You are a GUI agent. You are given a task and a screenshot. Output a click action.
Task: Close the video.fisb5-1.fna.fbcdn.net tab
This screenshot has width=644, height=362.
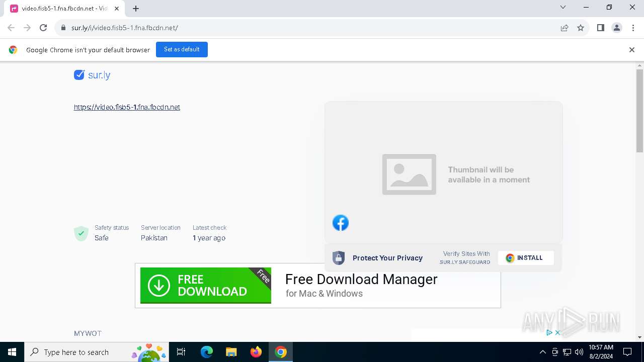pyautogui.click(x=117, y=9)
